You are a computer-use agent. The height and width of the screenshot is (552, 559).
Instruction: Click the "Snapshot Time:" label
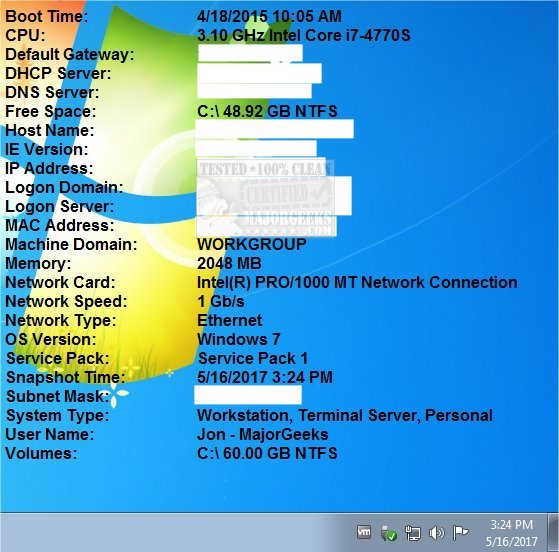pyautogui.click(x=66, y=377)
